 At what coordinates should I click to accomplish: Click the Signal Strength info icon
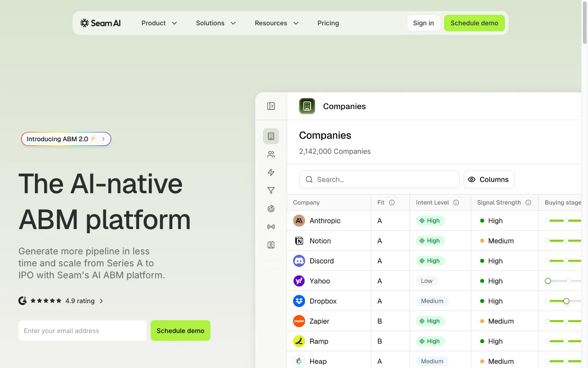point(528,202)
